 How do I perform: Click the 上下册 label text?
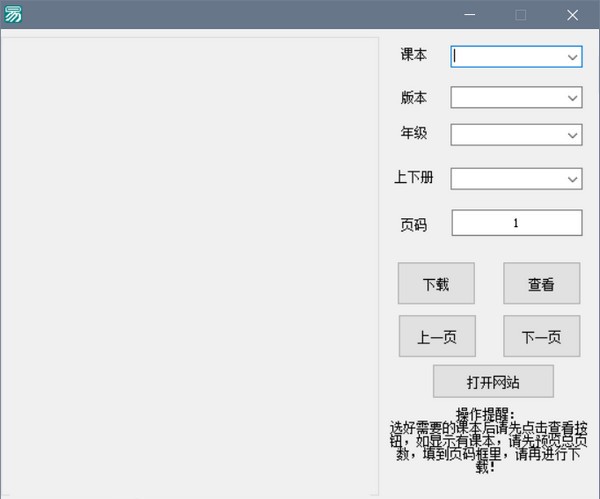click(414, 177)
